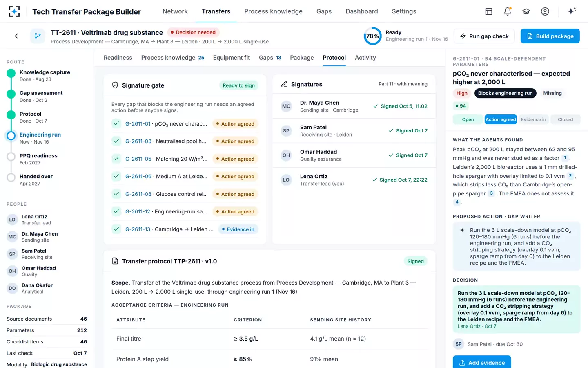
Task: Open the Activity tab
Action: coord(365,58)
